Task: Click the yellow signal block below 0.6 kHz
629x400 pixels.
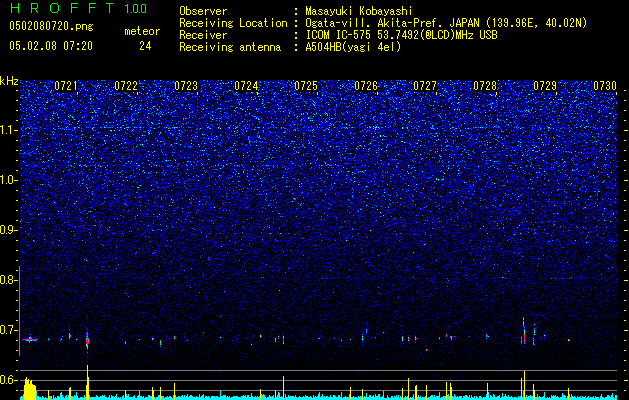Action: tap(30, 389)
